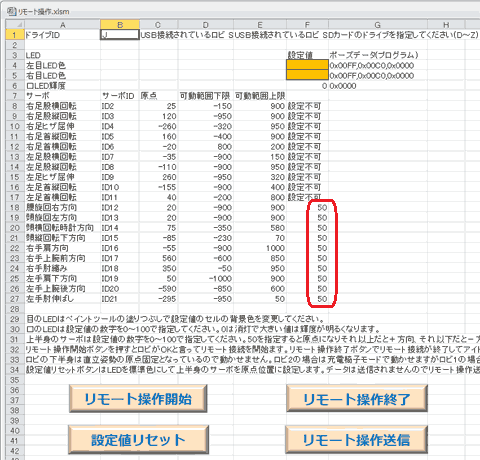The height and width of the screenshot is (460, 480).
Task: Click lower limit -1000 for 左手肩下方向
Action: [206, 278]
